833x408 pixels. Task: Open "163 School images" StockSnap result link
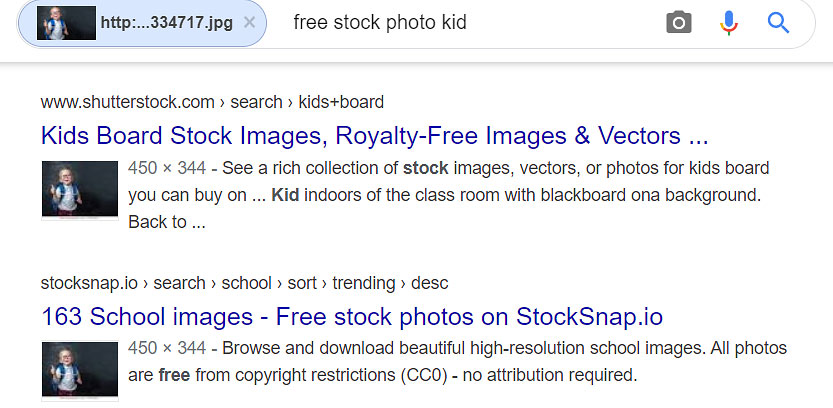click(x=351, y=317)
